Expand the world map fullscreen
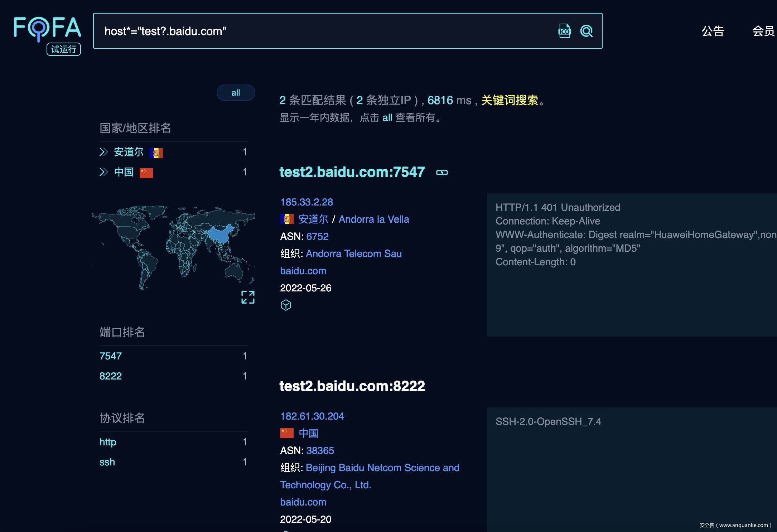 click(248, 297)
